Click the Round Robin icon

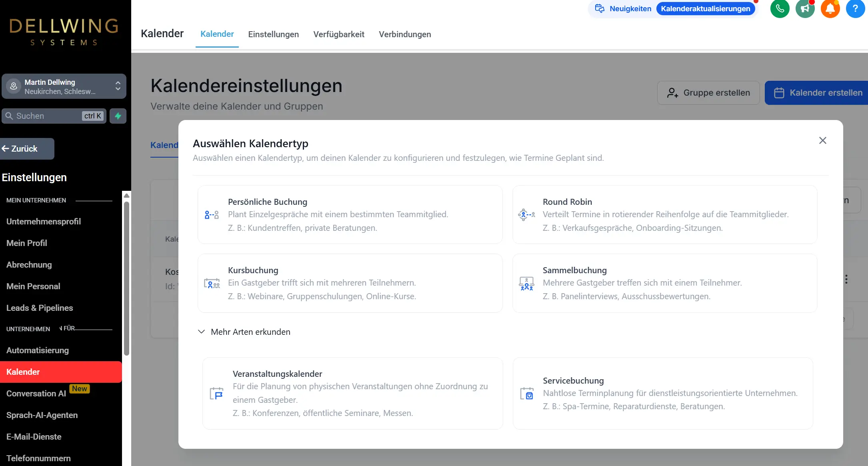point(526,215)
